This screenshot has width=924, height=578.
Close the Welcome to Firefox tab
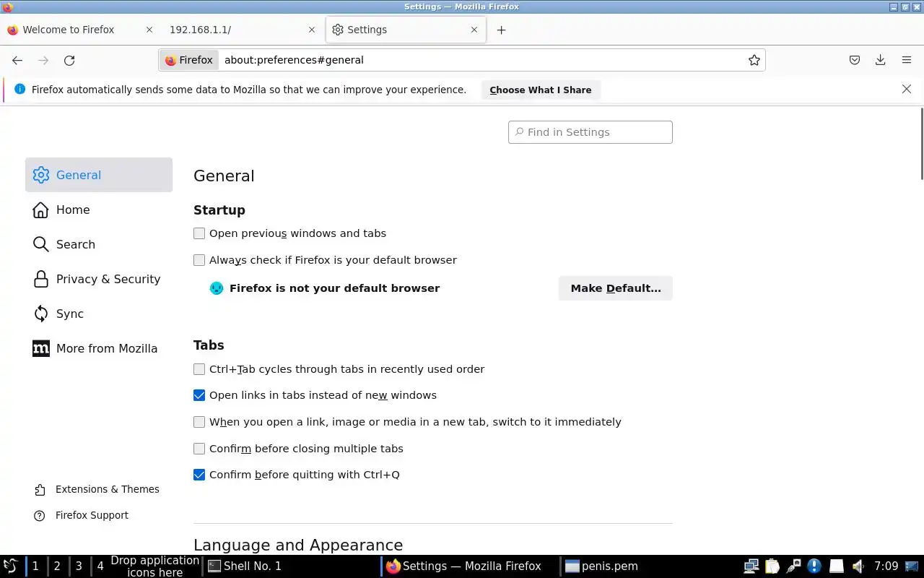(x=149, y=30)
